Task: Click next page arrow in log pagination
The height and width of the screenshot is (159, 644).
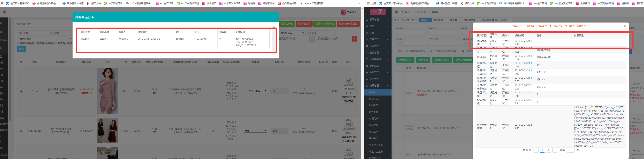Action: point(555,150)
